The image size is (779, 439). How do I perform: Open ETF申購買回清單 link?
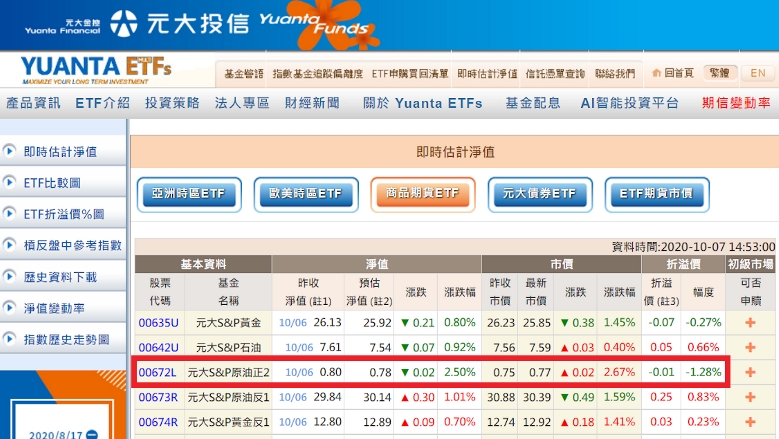(x=410, y=73)
